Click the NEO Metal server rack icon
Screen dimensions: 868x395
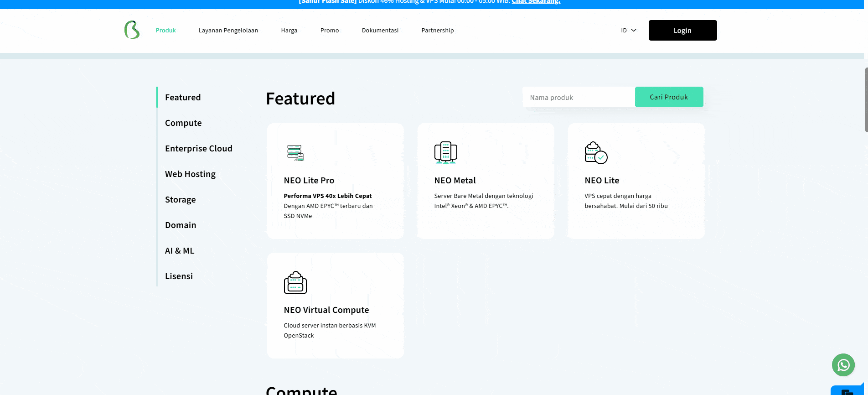pyautogui.click(x=445, y=153)
